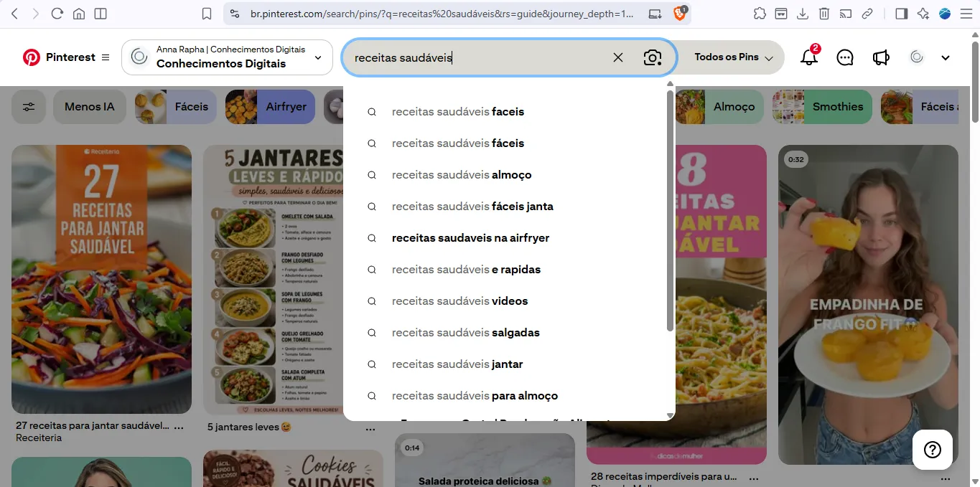Open the Pinterest hamburger menu button
This screenshot has height=487, width=980.
106,57
